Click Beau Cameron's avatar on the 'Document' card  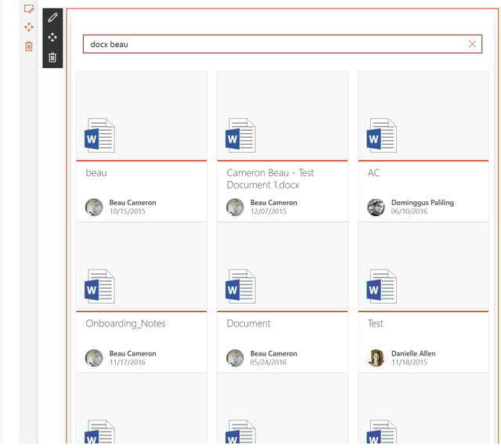235,358
